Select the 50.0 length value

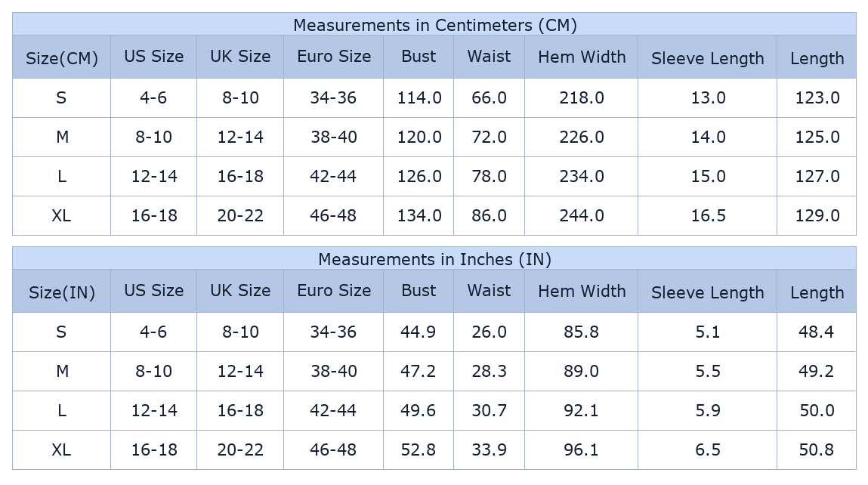(x=817, y=410)
